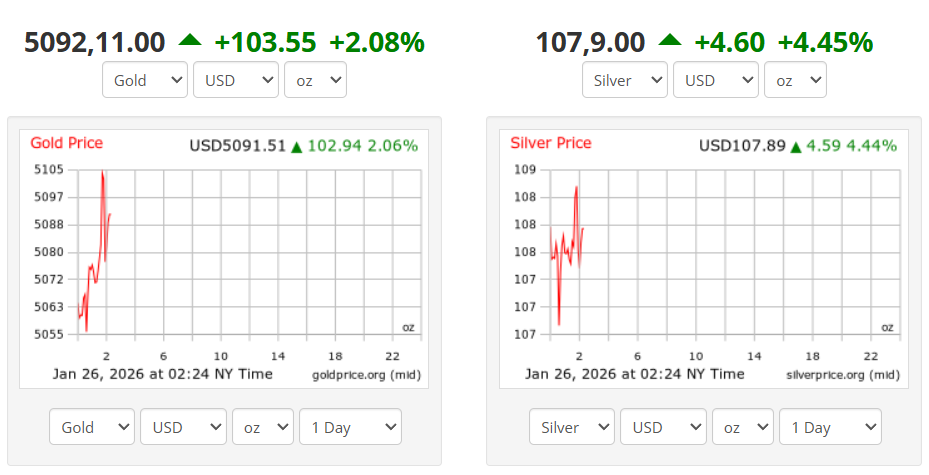
Task: Open the USD dropdown below the silver chart
Action: pyautogui.click(x=663, y=427)
